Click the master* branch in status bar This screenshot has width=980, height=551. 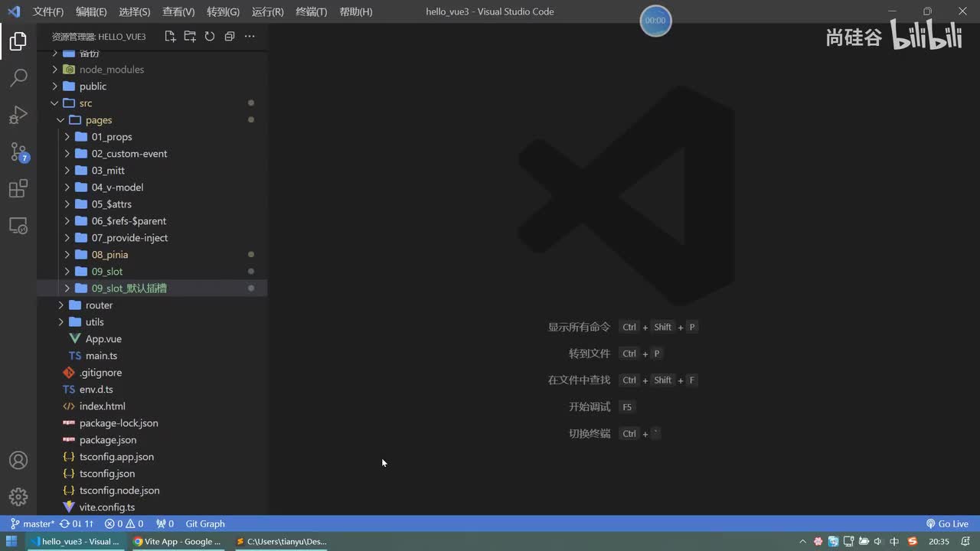(x=32, y=524)
